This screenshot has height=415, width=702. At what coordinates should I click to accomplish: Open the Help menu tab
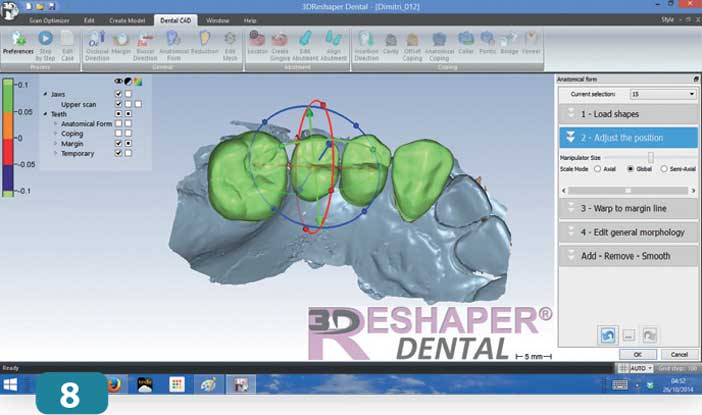(x=250, y=21)
